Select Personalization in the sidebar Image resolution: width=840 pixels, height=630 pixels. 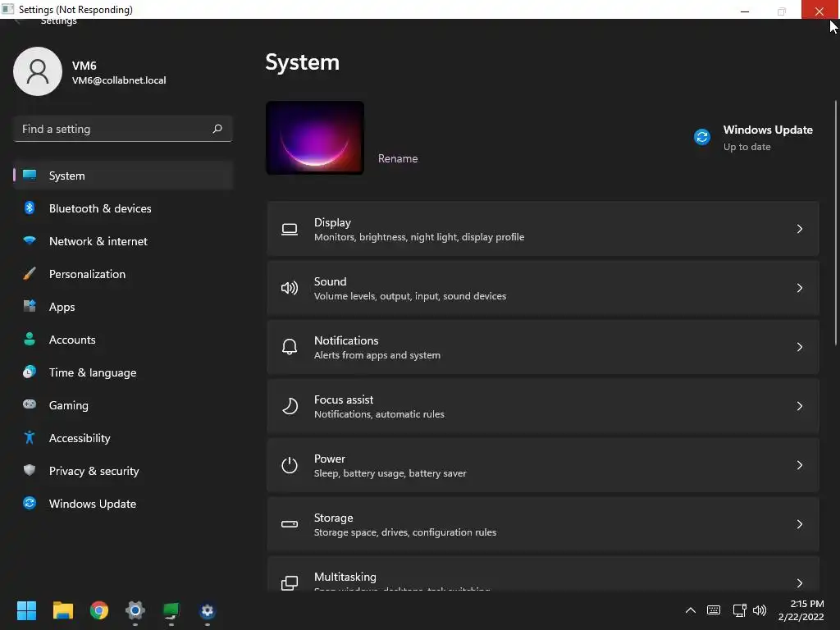coord(123,274)
